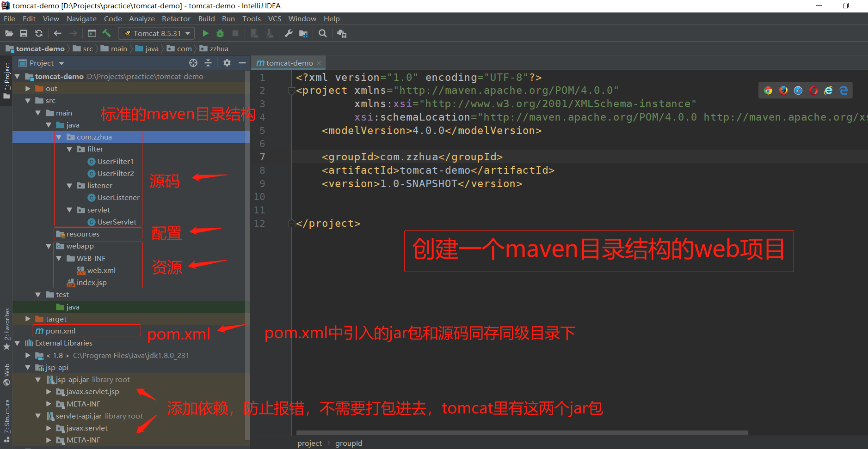Viewport: 868px width, 449px height.
Task: Click line 7 groupId in editor
Action: (412, 157)
